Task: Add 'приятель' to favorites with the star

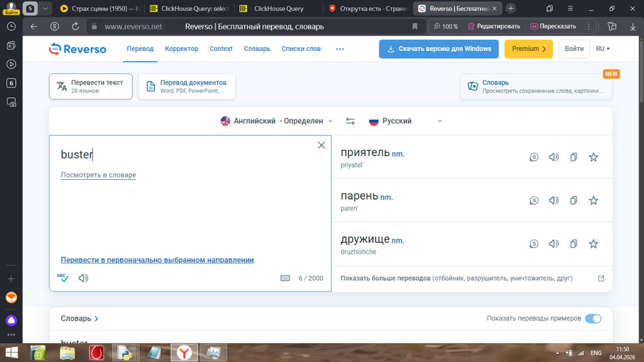Action: pyautogui.click(x=594, y=157)
